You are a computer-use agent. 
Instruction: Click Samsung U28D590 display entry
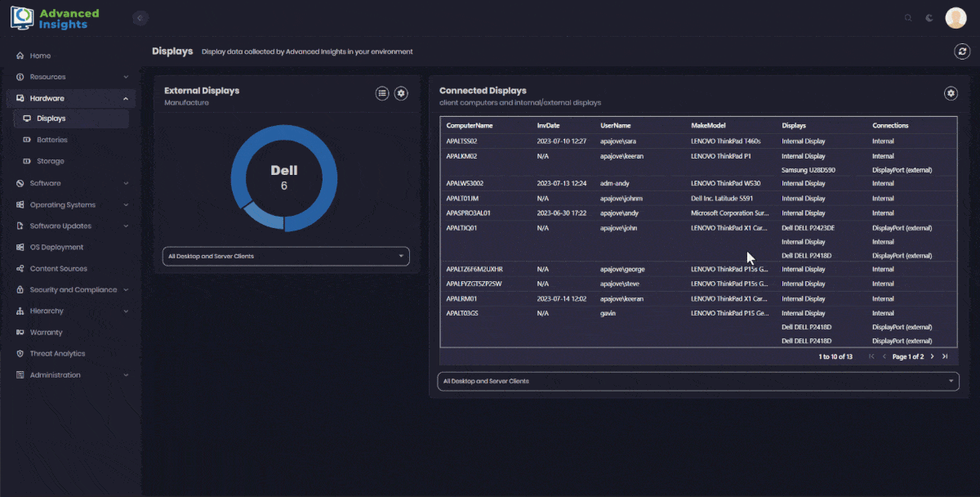[808, 170]
